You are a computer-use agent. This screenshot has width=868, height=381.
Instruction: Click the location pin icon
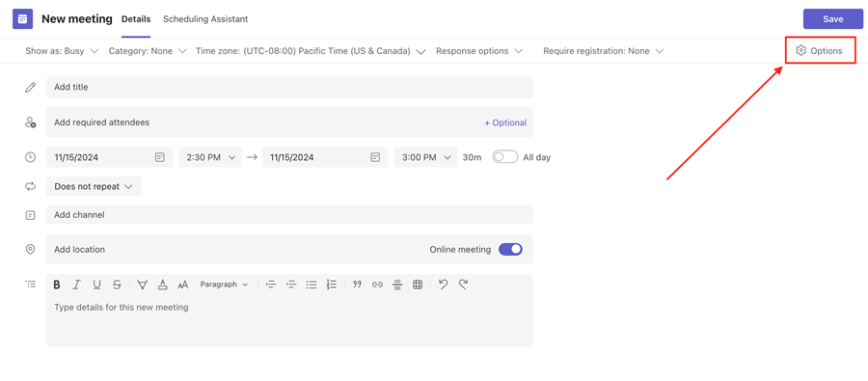31,250
